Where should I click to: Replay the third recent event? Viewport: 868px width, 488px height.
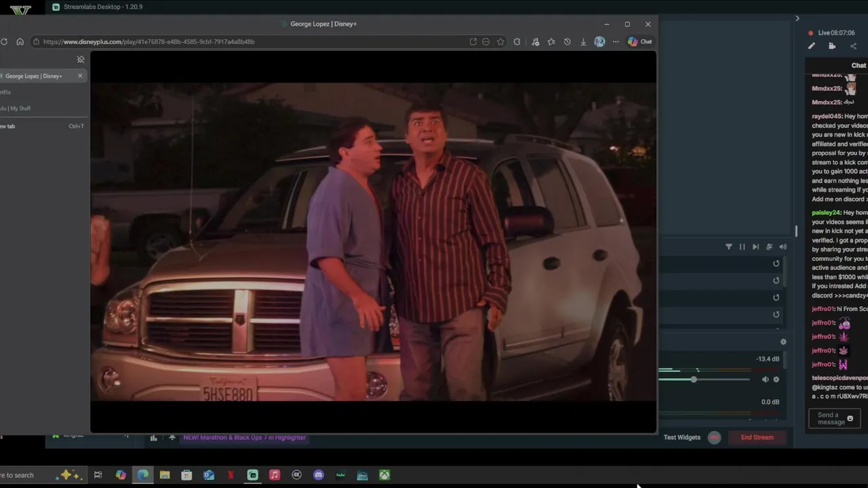(776, 298)
